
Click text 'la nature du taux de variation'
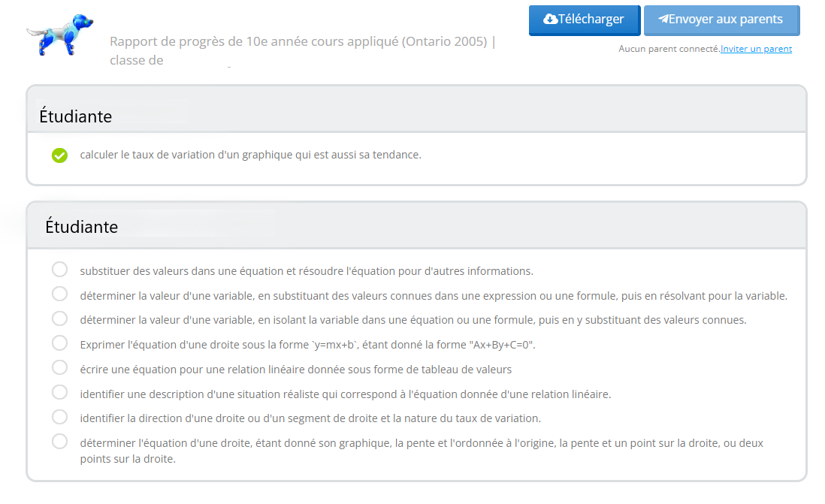pos(467,418)
